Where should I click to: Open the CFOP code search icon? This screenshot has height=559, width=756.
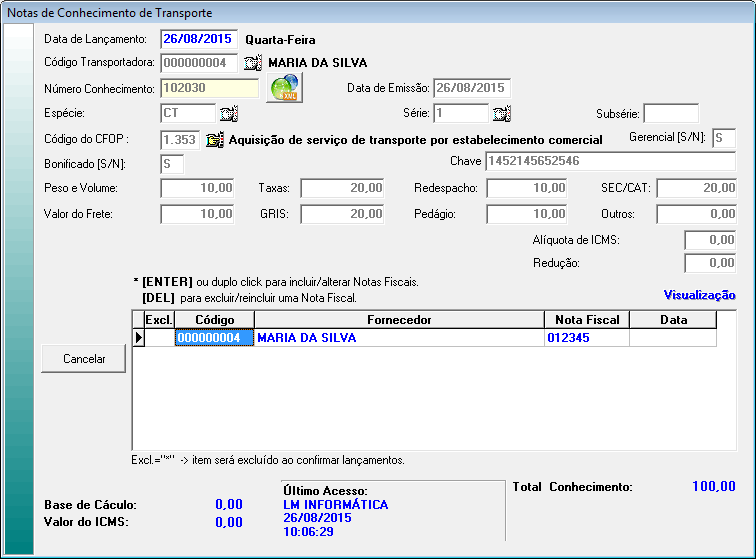(x=215, y=139)
